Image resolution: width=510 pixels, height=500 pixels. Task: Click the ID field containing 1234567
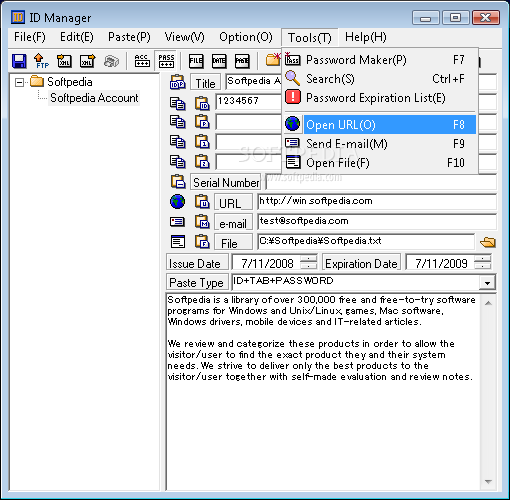(249, 101)
